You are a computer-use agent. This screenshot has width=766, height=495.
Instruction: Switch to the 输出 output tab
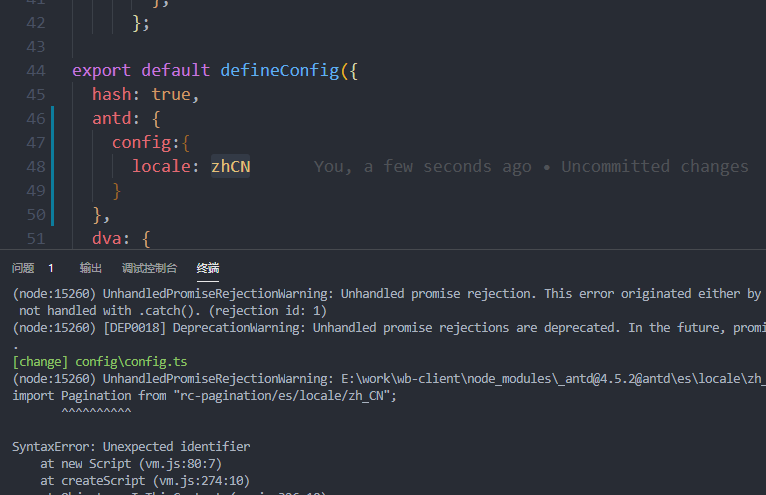(90, 268)
